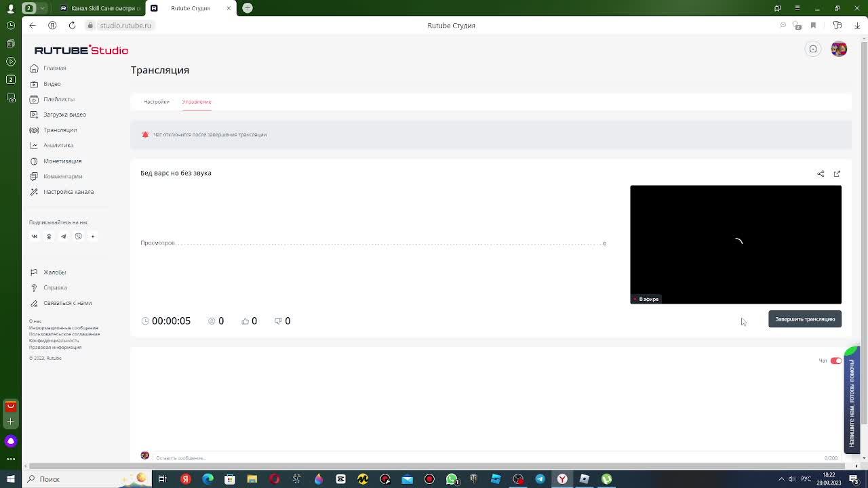Click the Telegram icon in the Windows taskbar
The height and width of the screenshot is (488, 868).
coord(540,479)
